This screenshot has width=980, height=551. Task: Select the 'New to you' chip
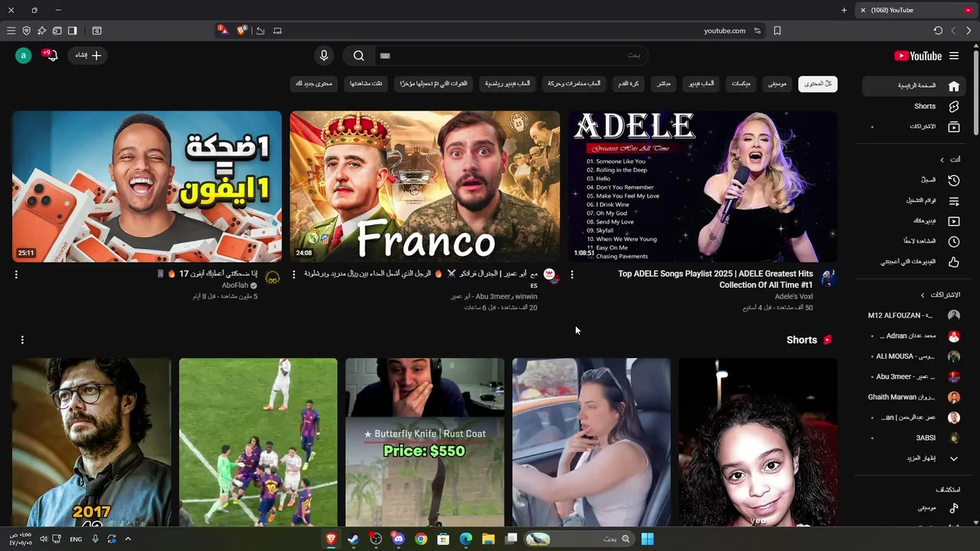point(314,83)
